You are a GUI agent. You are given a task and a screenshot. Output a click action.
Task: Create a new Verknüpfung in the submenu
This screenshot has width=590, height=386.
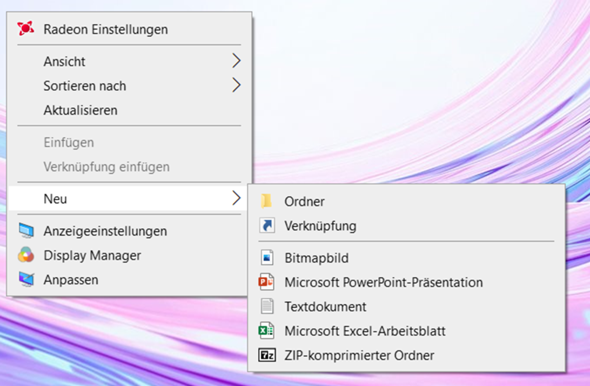point(406,226)
